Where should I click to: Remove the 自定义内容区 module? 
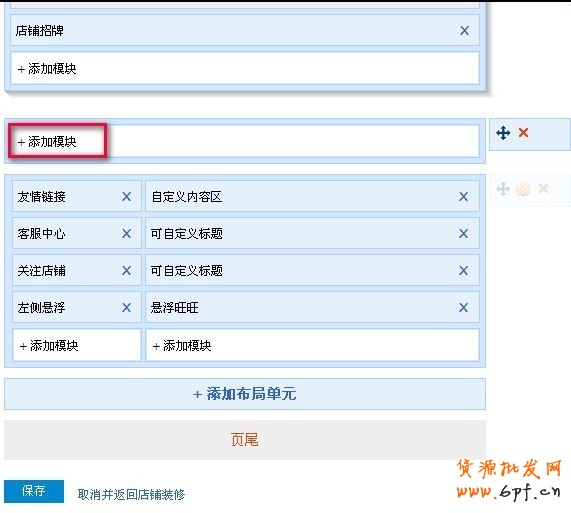pos(464,197)
